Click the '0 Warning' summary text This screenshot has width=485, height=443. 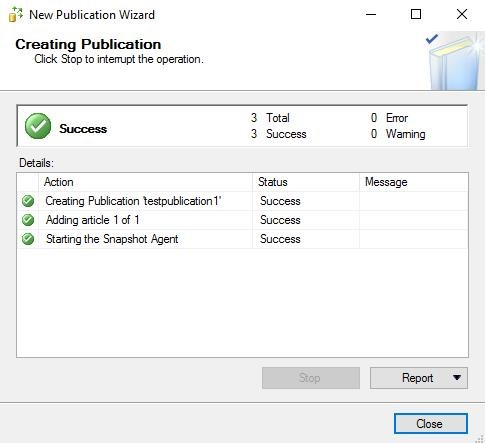click(398, 134)
